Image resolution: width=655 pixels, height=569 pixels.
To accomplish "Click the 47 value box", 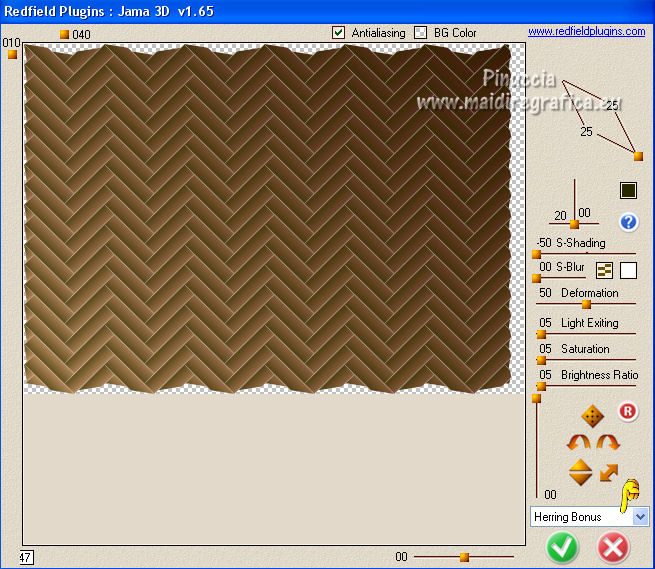I will tap(26, 557).
